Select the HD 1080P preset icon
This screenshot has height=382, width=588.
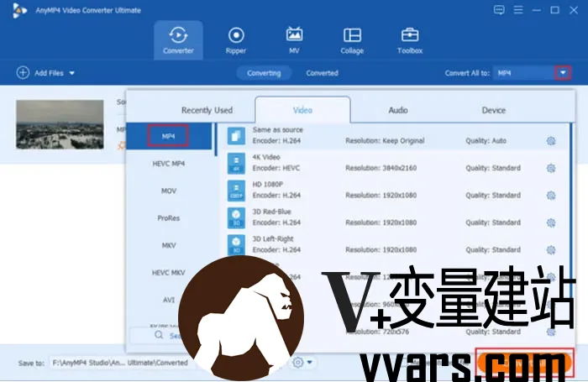coord(236,191)
